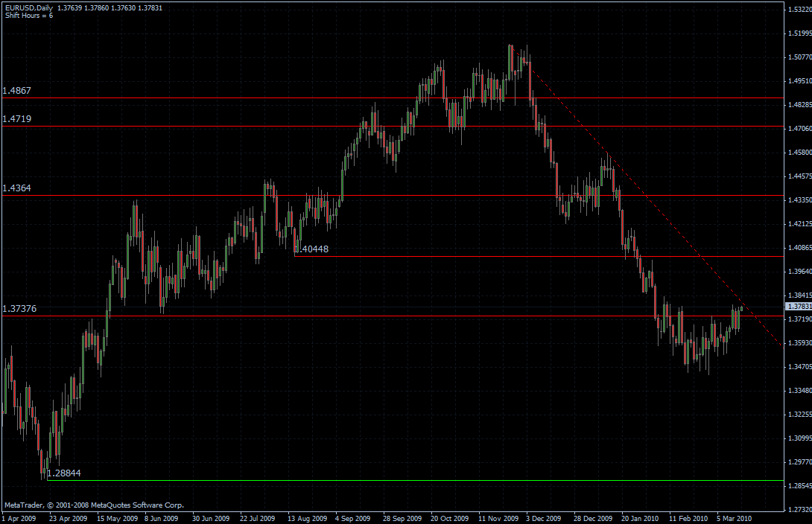Click the '11 Feb 2010' date label
Screen dimensions: 812x524
688,518
